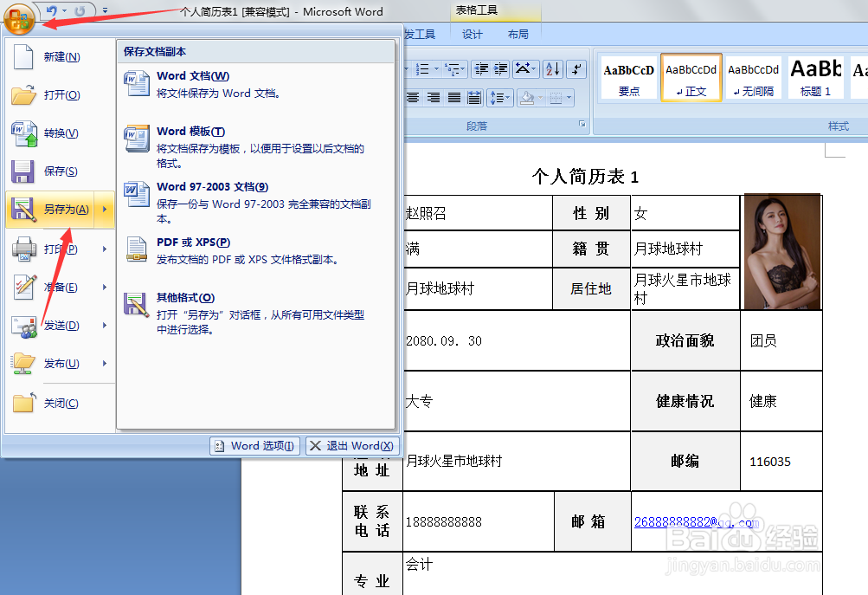Open borders dropdown arrow
868x595 pixels.
(x=569, y=98)
